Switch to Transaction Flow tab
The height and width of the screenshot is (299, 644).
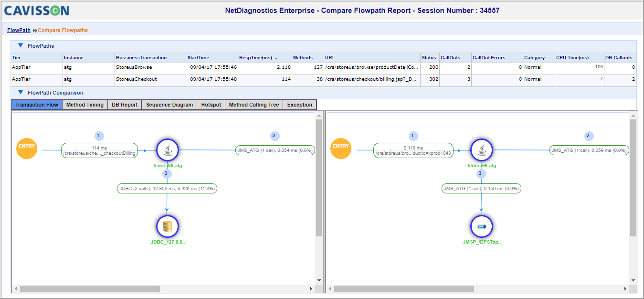[37, 105]
